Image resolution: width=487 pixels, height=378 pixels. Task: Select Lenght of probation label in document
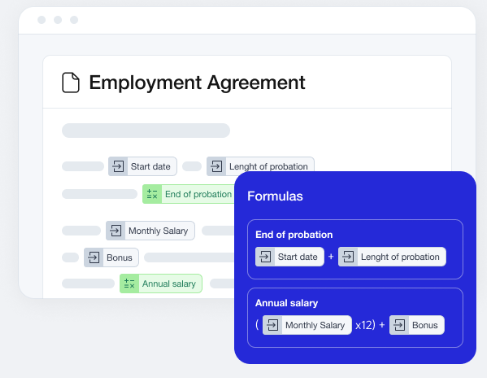pos(268,166)
